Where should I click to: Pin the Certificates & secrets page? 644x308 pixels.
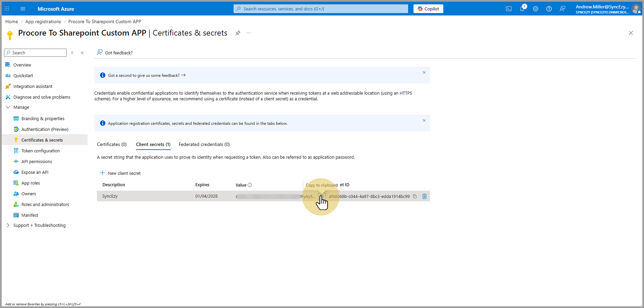(238, 33)
